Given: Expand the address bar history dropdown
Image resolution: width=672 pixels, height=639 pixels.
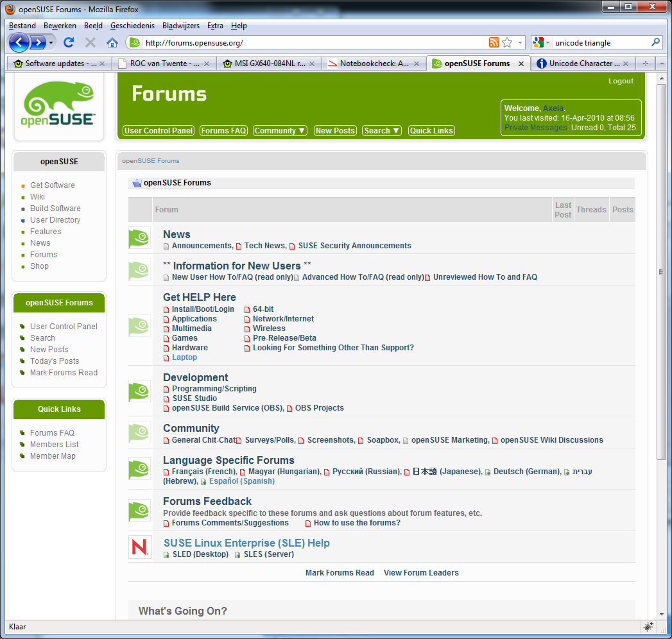Looking at the screenshot, I should point(520,42).
